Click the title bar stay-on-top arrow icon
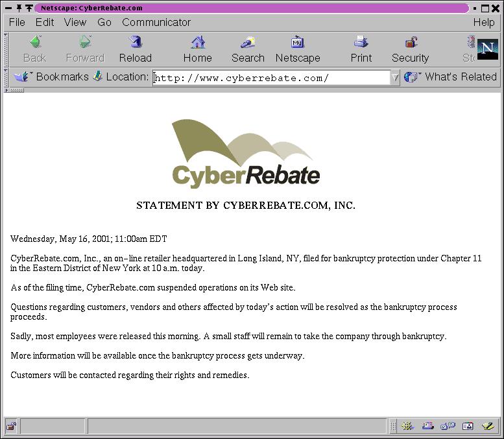Viewport: 504px width, 439px height. [x=29, y=8]
